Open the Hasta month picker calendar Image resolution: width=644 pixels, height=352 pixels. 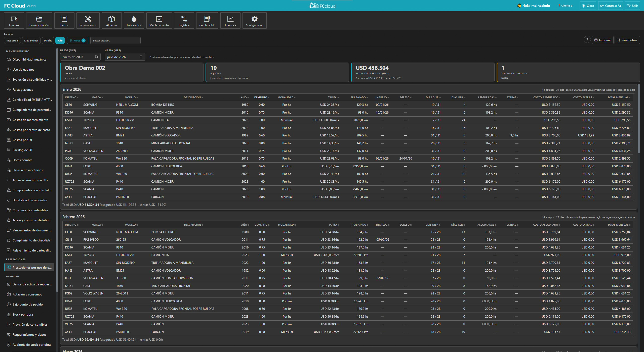[141, 57]
